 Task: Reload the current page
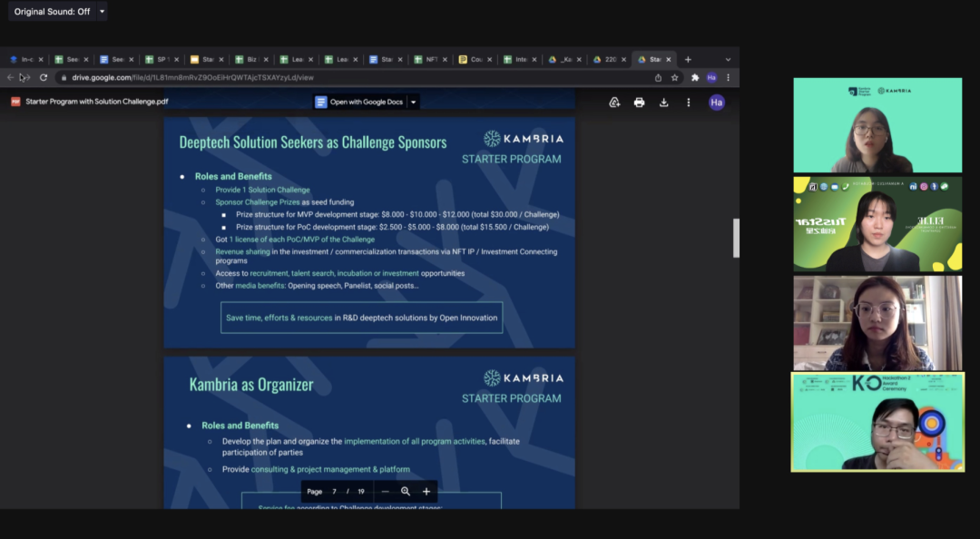tap(44, 77)
